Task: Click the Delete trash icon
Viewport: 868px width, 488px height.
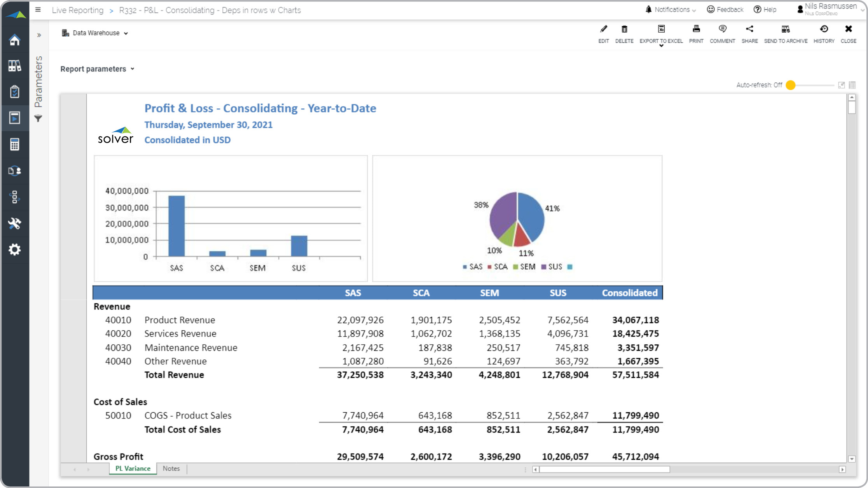Action: click(624, 30)
